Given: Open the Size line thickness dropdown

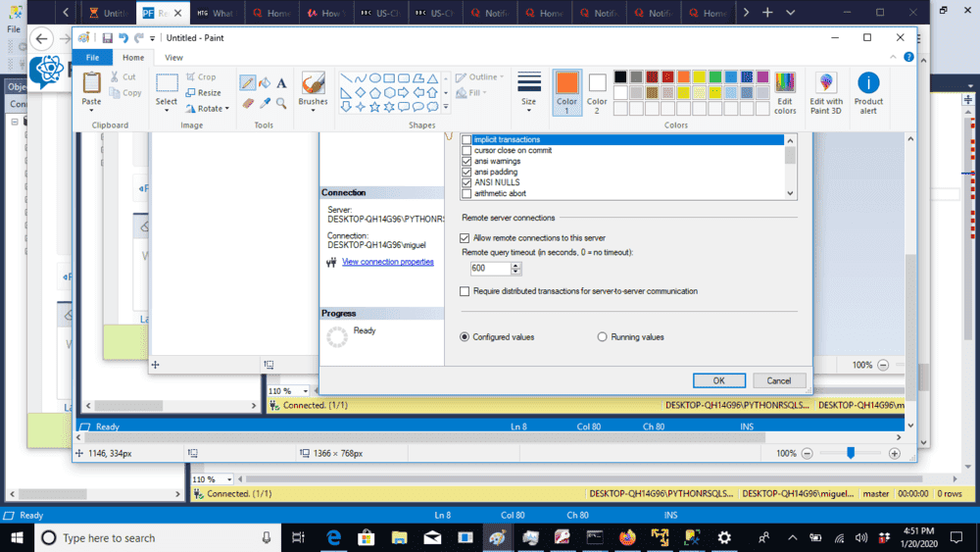Looking at the screenshot, I should (529, 92).
